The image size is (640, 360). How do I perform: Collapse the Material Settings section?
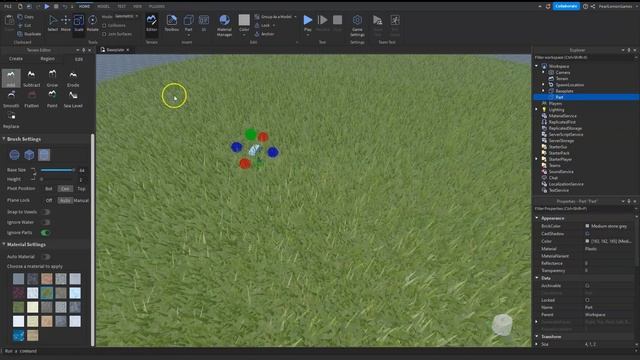point(4,244)
